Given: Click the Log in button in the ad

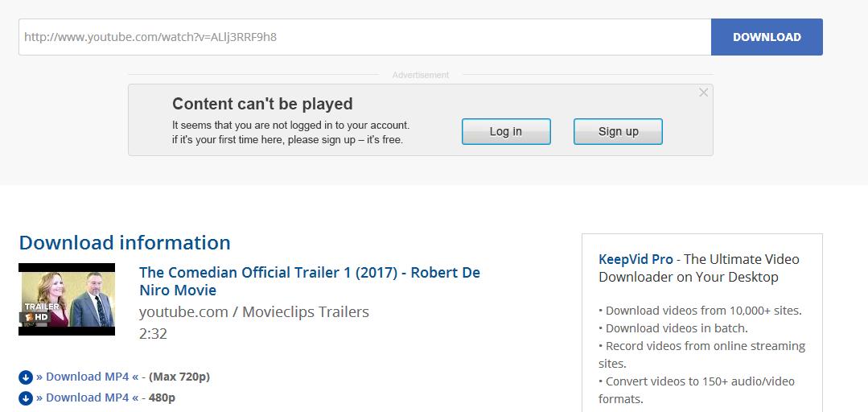Looking at the screenshot, I should click(506, 131).
